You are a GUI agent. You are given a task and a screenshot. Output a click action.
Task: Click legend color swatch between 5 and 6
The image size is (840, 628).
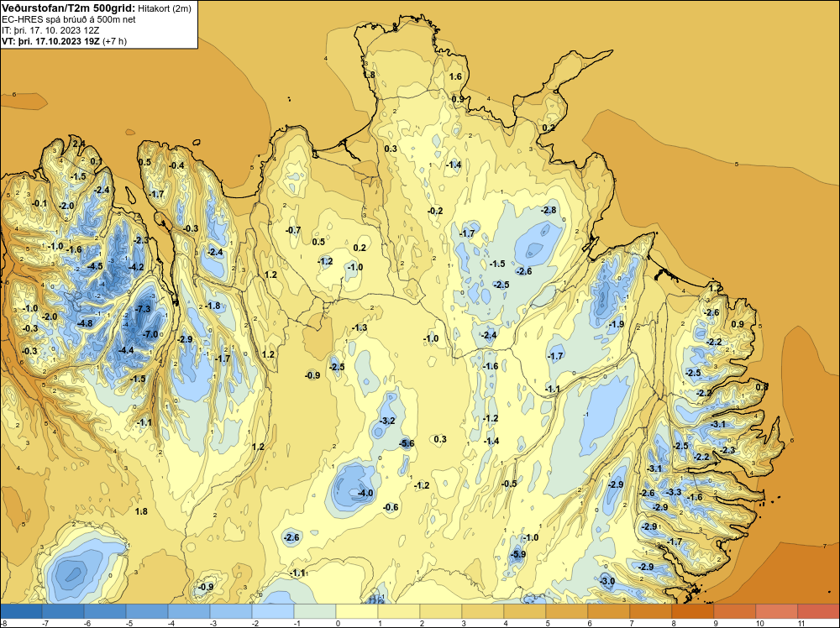[567, 611]
